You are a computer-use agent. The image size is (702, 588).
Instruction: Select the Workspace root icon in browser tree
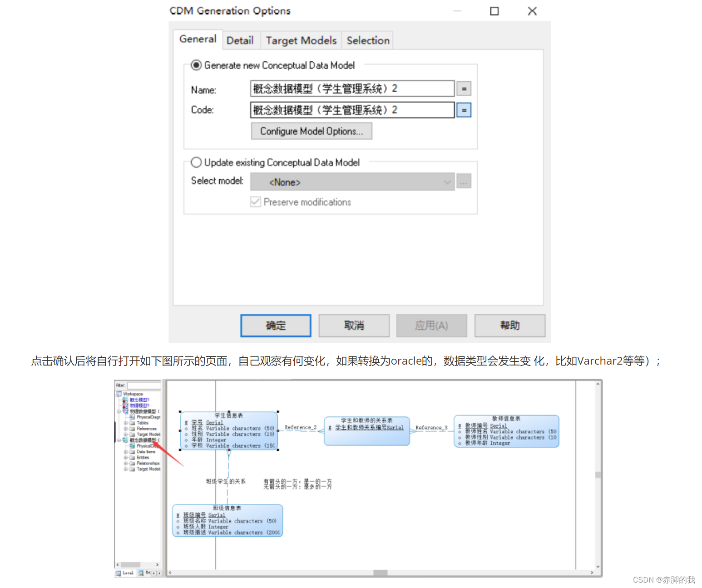[119, 395]
